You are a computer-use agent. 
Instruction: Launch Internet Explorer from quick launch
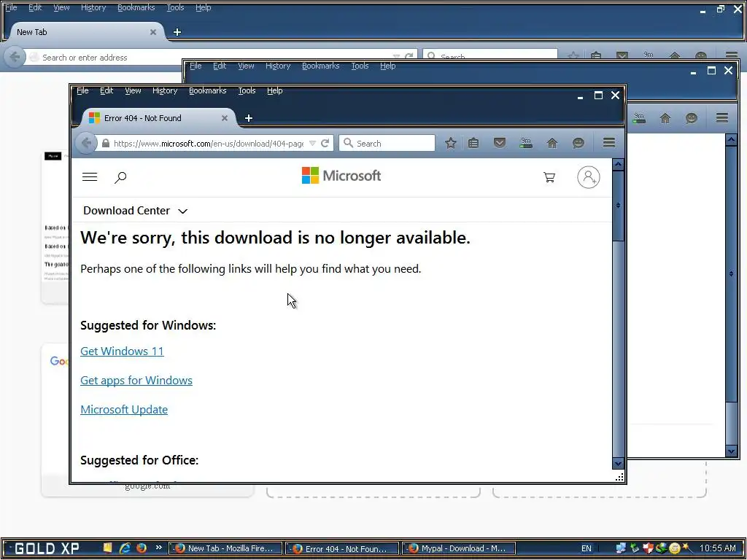(x=125, y=548)
